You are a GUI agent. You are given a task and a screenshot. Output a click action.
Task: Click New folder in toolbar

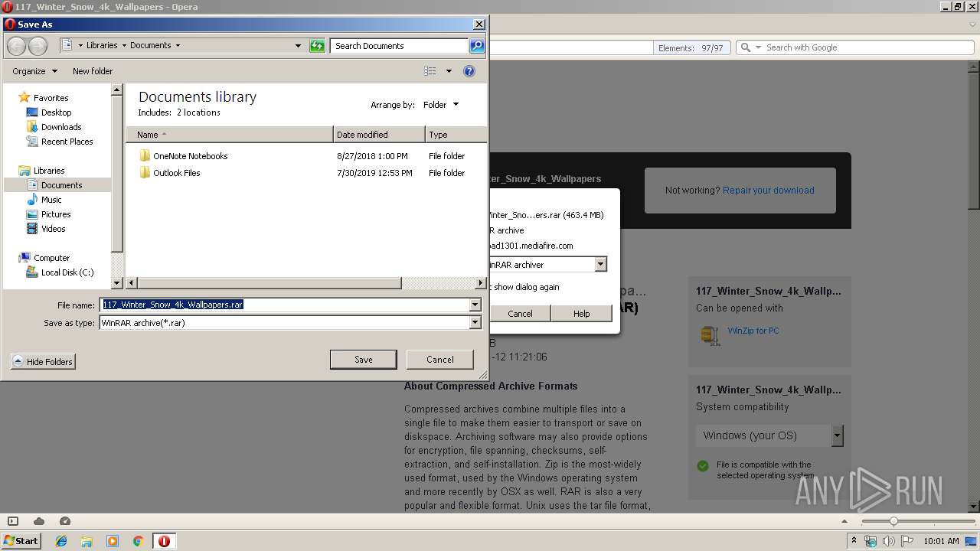tap(93, 71)
